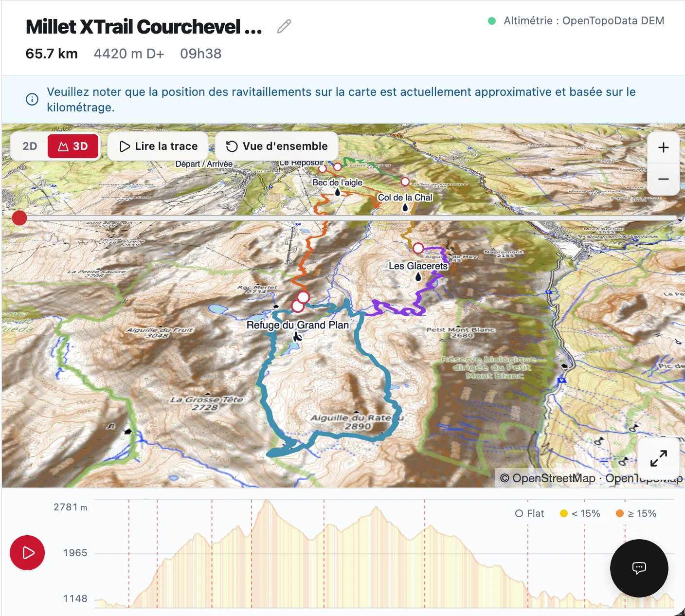Zoom out with the minus button
The image size is (685, 616).
[663, 179]
